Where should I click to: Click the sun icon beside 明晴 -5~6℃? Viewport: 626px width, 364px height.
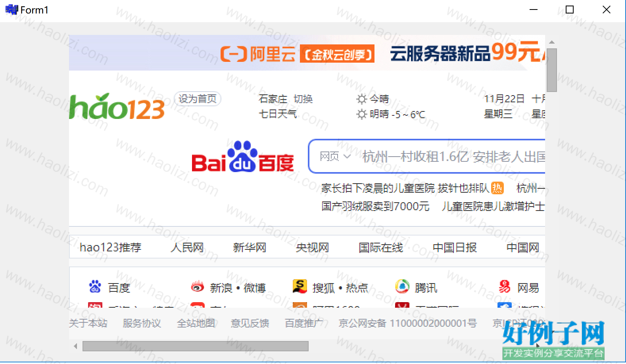(x=361, y=115)
